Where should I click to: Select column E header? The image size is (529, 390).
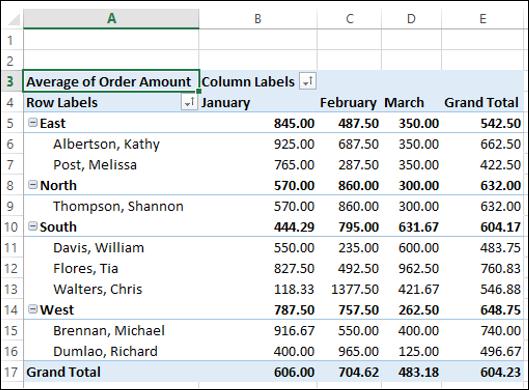point(482,18)
